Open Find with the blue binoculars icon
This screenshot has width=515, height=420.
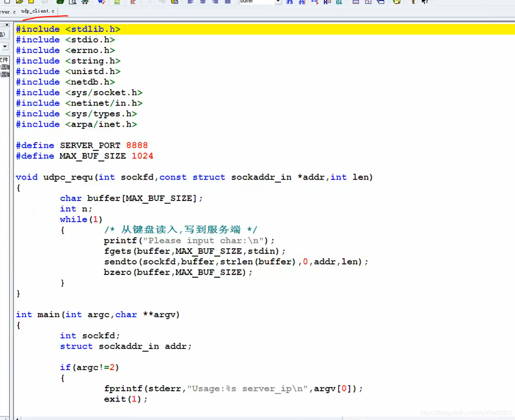[290, 2]
